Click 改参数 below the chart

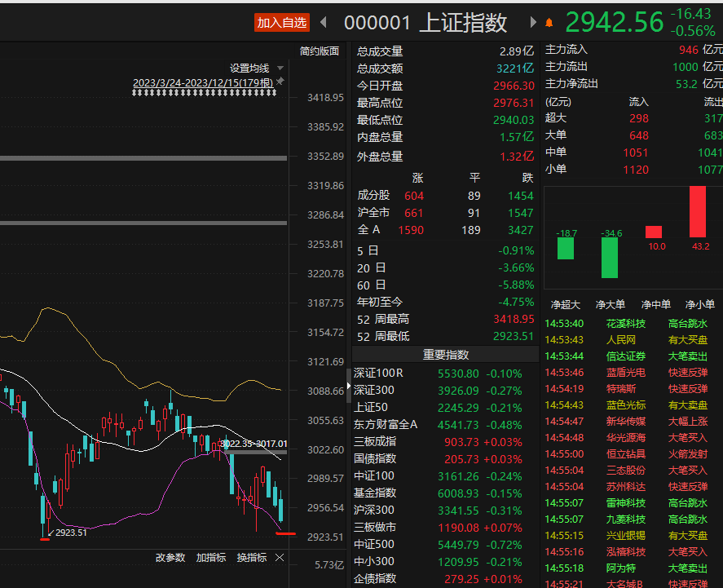tap(170, 558)
